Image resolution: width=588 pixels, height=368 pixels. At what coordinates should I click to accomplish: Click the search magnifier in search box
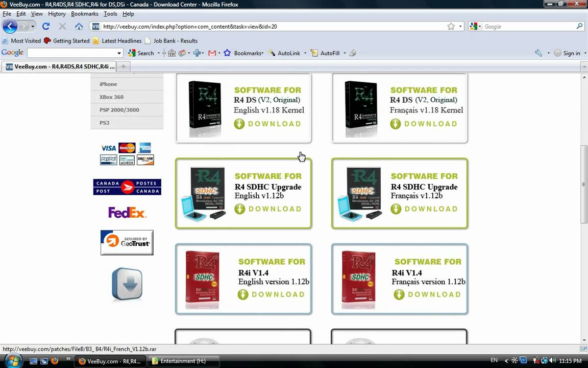click(x=579, y=26)
